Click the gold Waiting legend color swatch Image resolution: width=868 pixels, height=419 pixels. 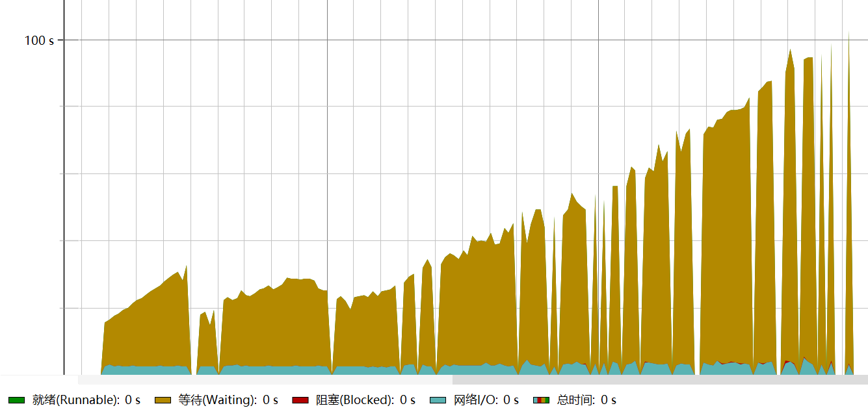click(x=162, y=400)
